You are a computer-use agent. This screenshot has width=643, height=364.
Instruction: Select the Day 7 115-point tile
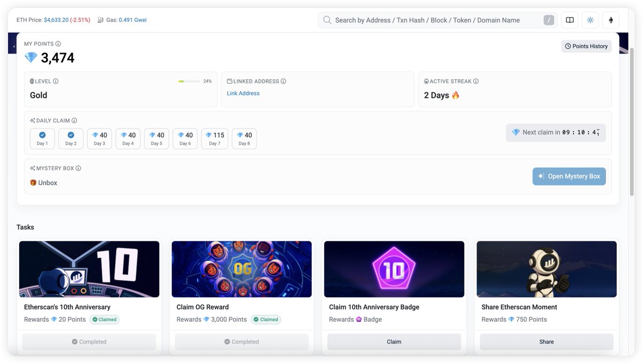click(x=215, y=139)
